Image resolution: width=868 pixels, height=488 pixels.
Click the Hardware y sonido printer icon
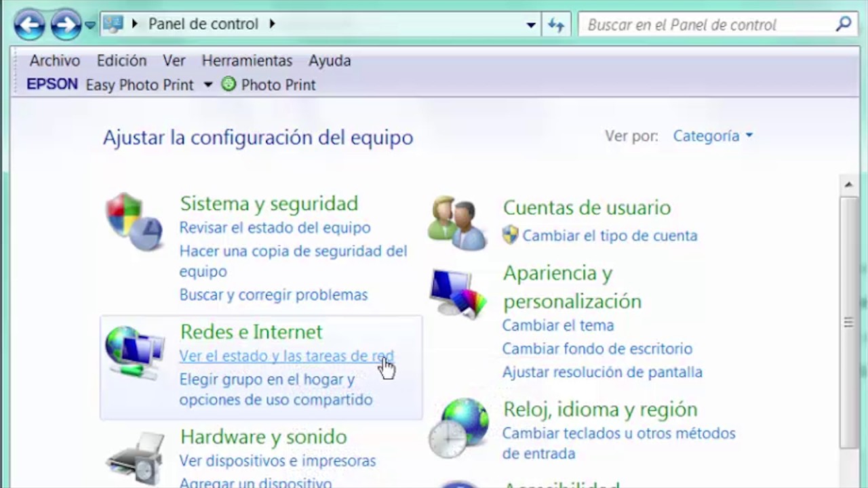[x=136, y=457]
